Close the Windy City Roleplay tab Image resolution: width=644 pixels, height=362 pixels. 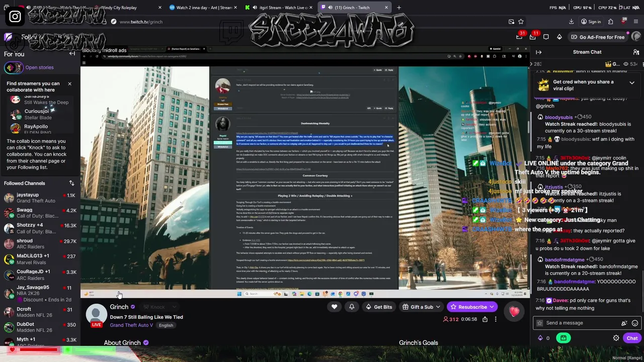pos(160,8)
